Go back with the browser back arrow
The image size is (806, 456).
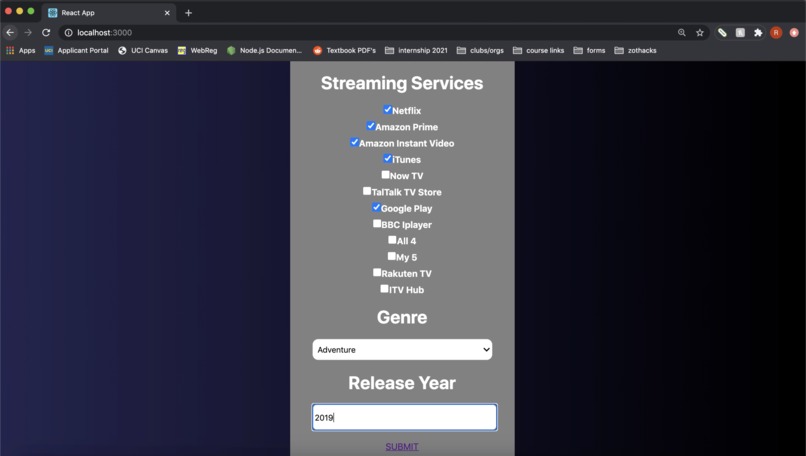click(x=10, y=32)
